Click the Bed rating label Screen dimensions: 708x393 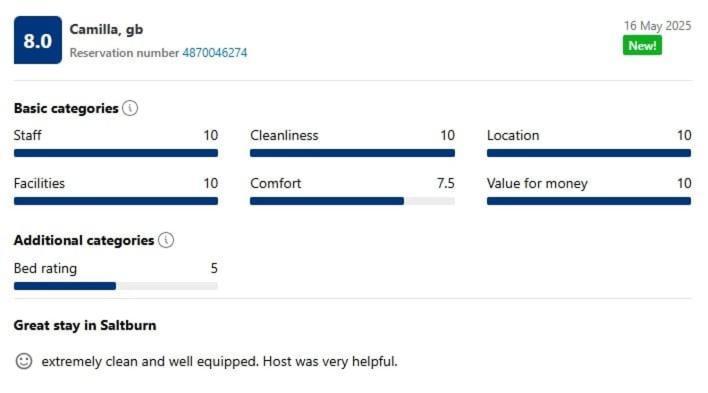tap(45, 268)
